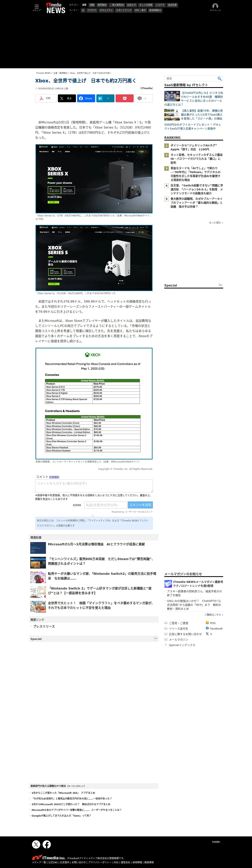252x868 pixels.
Task: Open ranking item 4 about 任天堂 Switch
Action: 196,189
